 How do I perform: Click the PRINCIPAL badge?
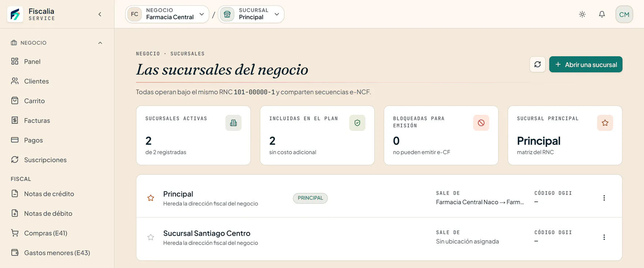coord(310,198)
